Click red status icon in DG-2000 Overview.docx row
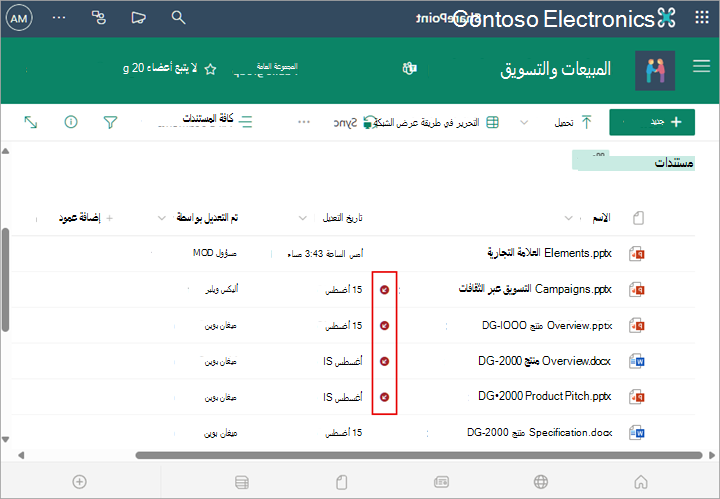This screenshot has width=720, height=499. click(x=385, y=361)
